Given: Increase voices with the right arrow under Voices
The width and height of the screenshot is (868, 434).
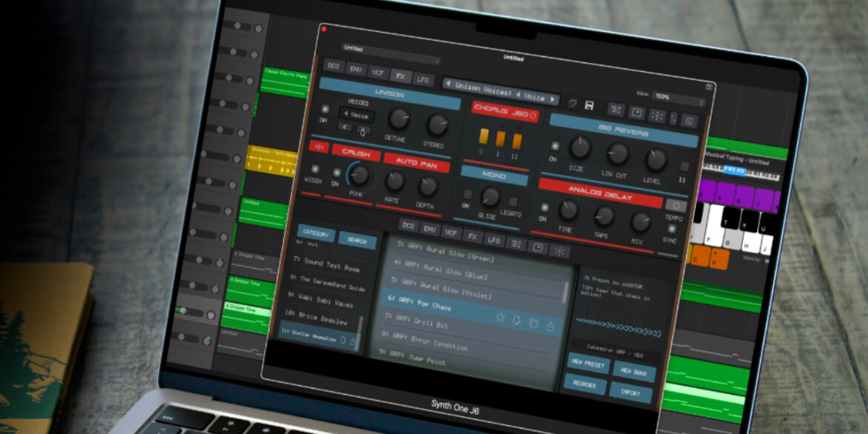Looking at the screenshot, I should click(363, 130).
